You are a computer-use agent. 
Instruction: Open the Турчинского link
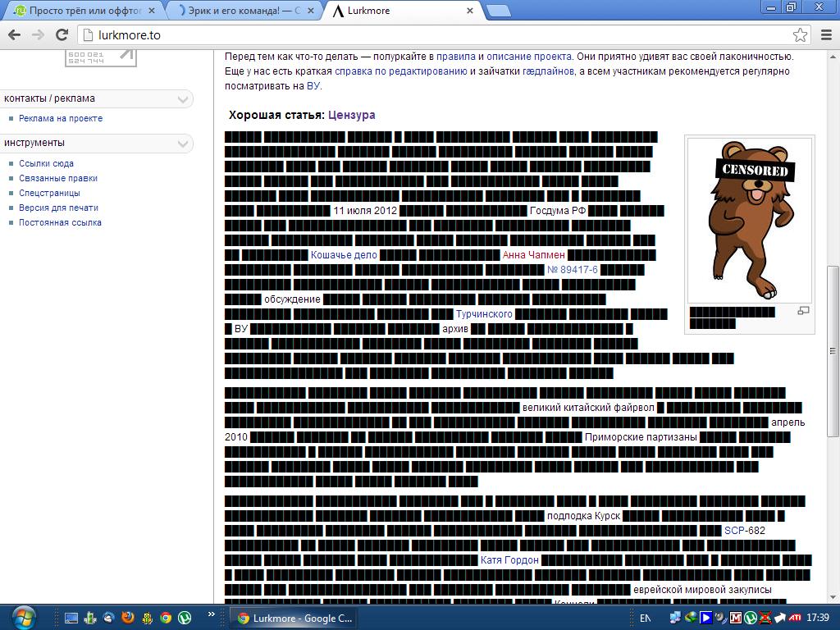coord(484,314)
